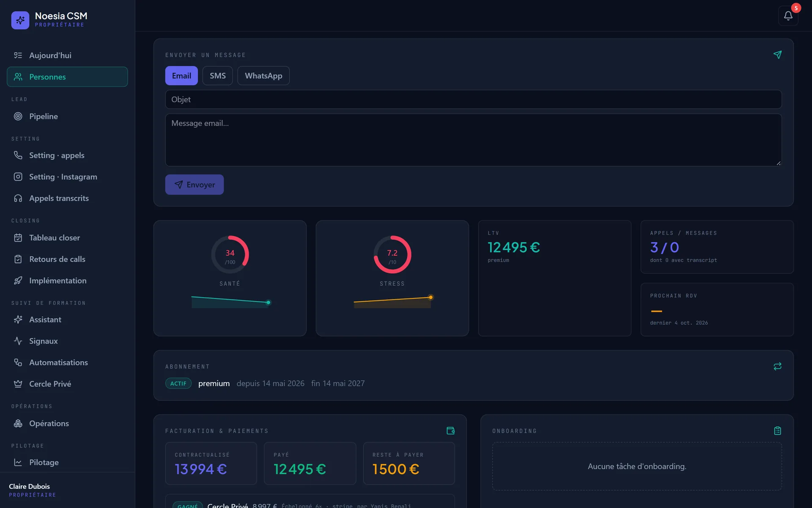Click the 'fin 14 mai 2027' text

coord(338,384)
